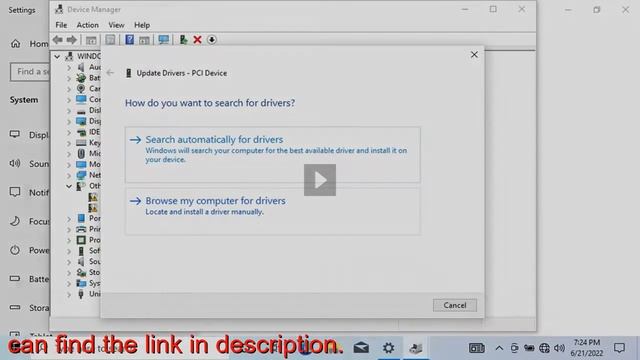This screenshot has width=640, height=360.
Task: Click the Home icon in Settings window
Action: pyautogui.click(x=16, y=43)
